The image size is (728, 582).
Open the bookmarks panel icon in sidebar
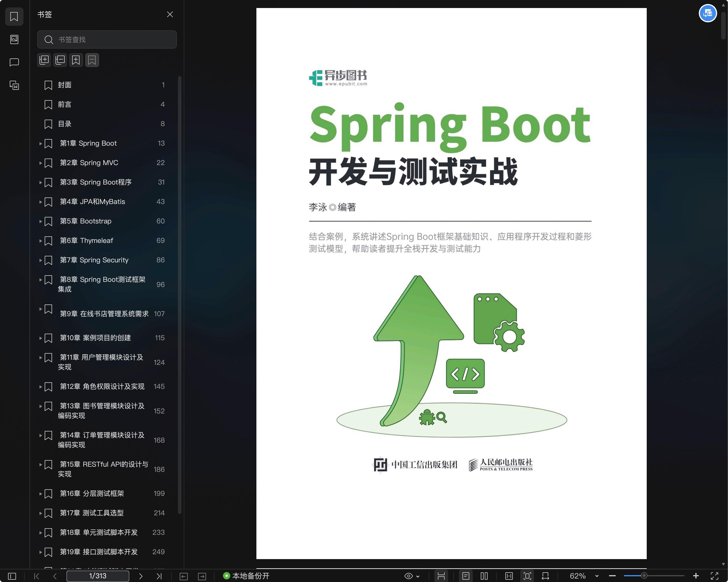pos(14,17)
